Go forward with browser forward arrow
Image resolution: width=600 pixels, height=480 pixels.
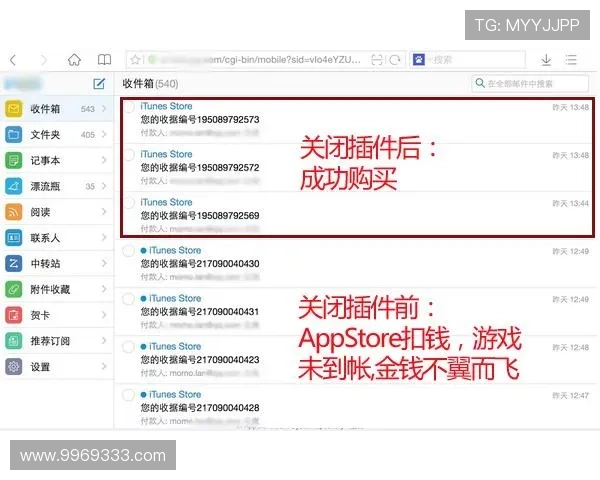tap(44, 60)
